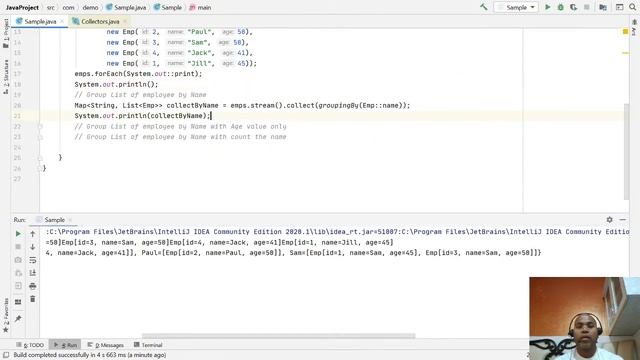Switch to the Collectors.java editor tab
The image size is (640, 360).
point(100,21)
